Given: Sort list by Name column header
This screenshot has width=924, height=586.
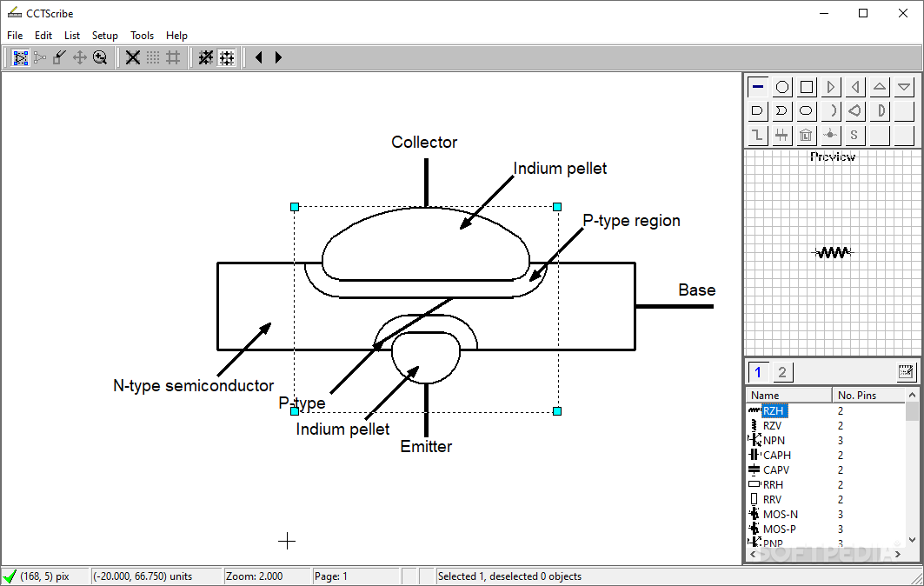Looking at the screenshot, I should pos(789,395).
